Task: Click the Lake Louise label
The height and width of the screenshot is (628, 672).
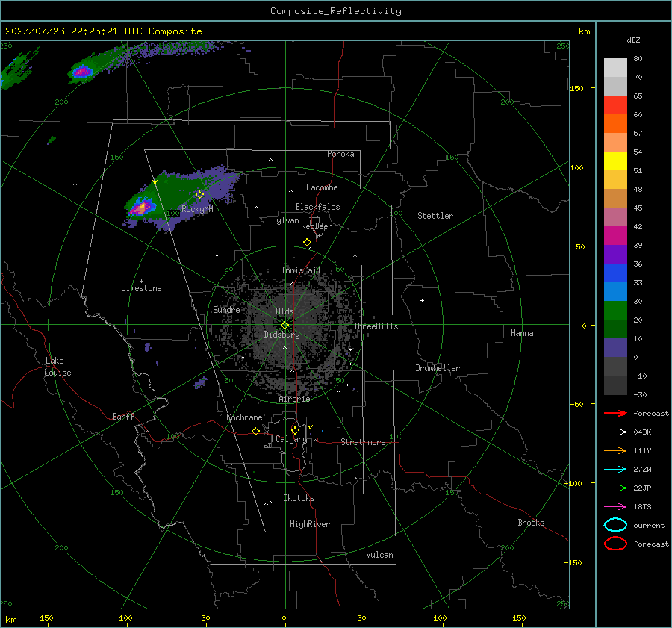Action: [57, 367]
